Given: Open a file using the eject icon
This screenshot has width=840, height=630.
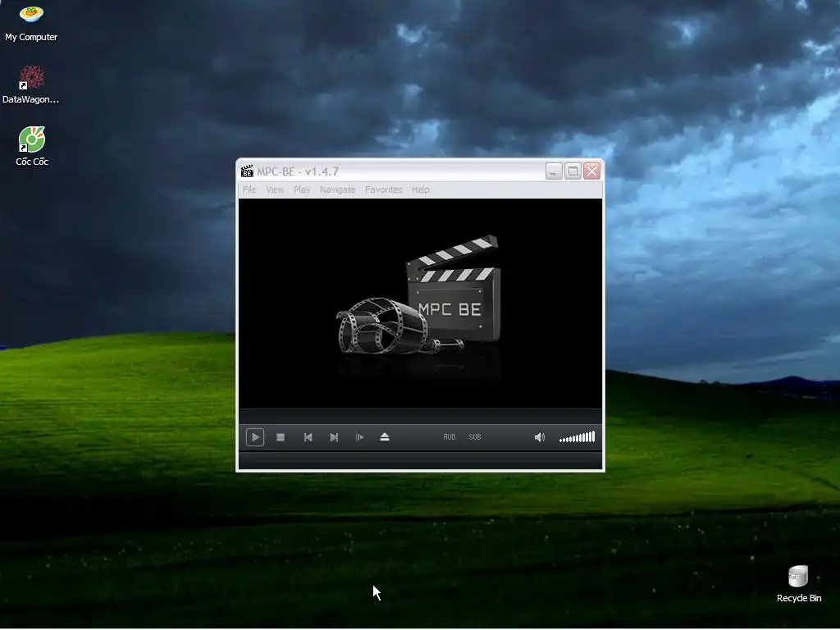Looking at the screenshot, I should tap(385, 437).
